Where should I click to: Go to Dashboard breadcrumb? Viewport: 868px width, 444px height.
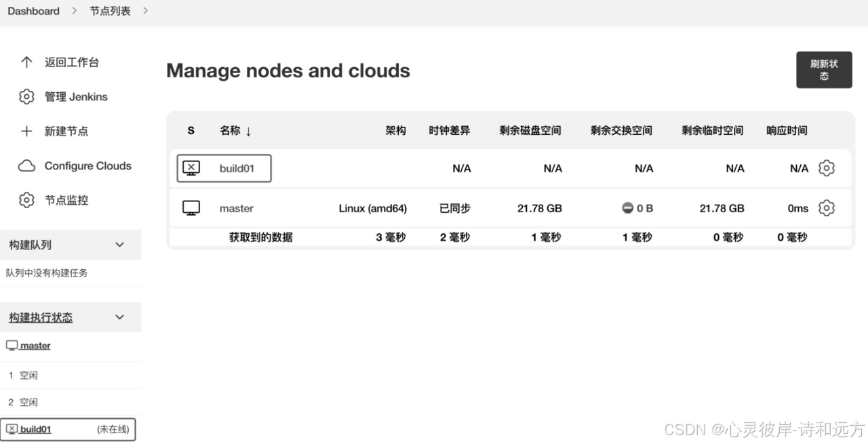click(33, 11)
